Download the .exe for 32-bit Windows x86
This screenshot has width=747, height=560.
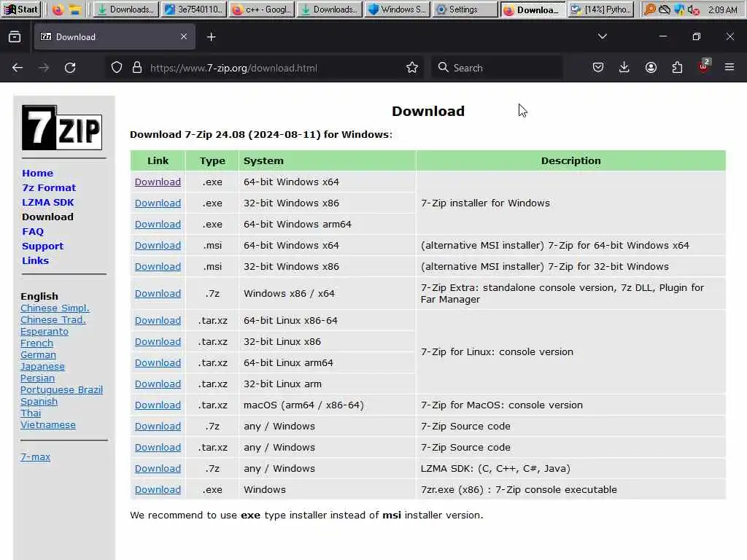click(158, 203)
